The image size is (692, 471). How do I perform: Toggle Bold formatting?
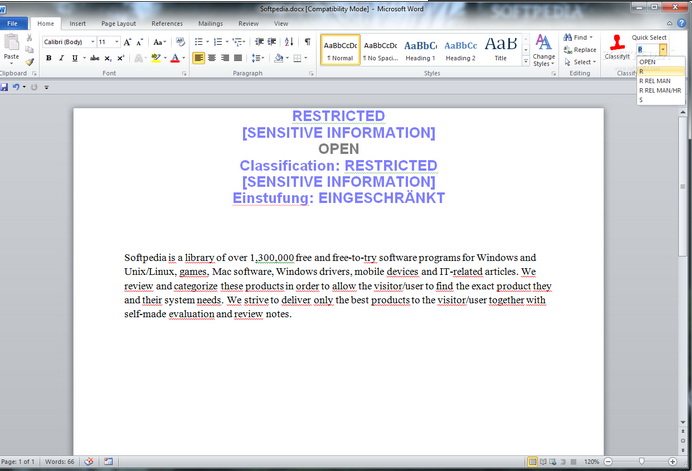(49, 58)
